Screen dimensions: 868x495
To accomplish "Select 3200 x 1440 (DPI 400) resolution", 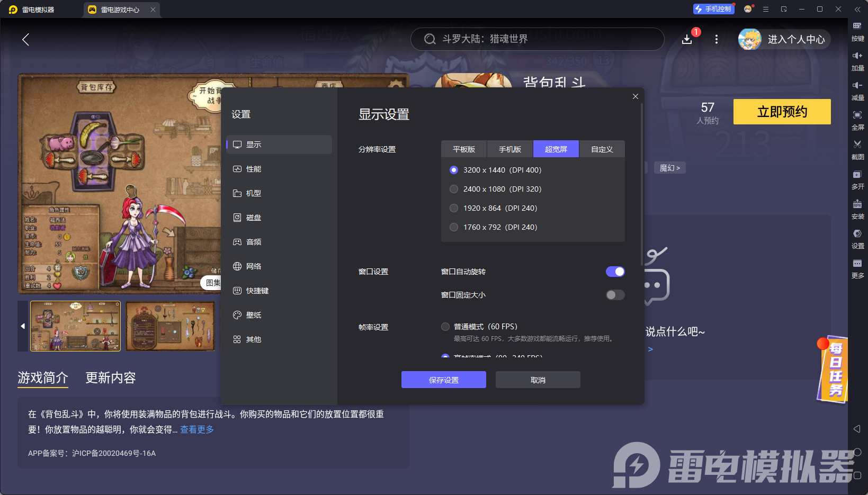I will (454, 170).
